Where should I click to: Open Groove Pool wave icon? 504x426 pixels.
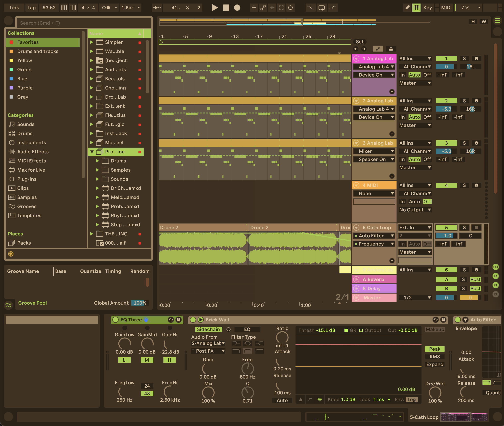(x=8, y=305)
